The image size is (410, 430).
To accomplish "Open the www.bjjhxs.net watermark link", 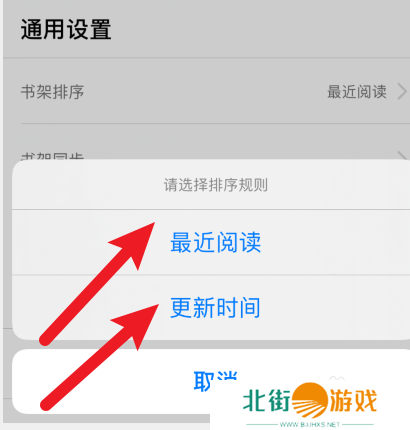I will 310,424.
